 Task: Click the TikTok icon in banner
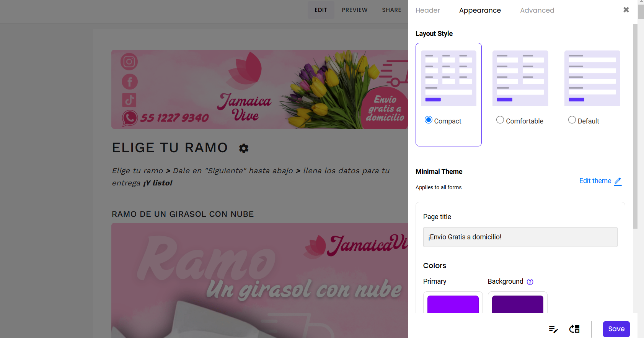tap(129, 100)
